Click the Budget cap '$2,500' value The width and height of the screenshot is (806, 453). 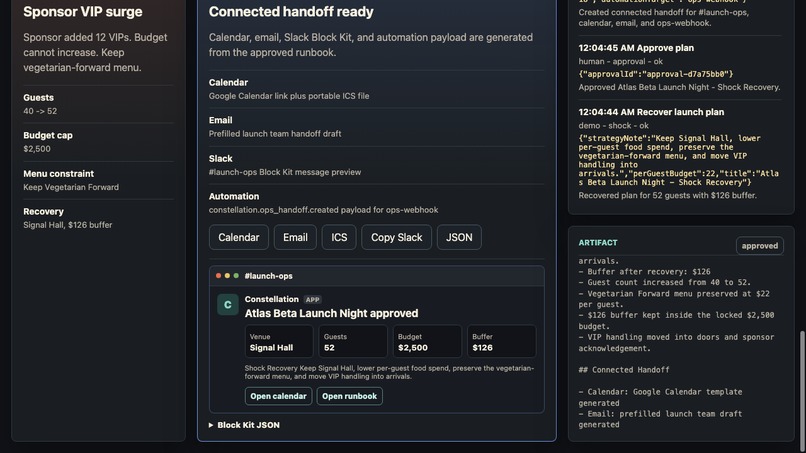pyautogui.click(x=37, y=149)
